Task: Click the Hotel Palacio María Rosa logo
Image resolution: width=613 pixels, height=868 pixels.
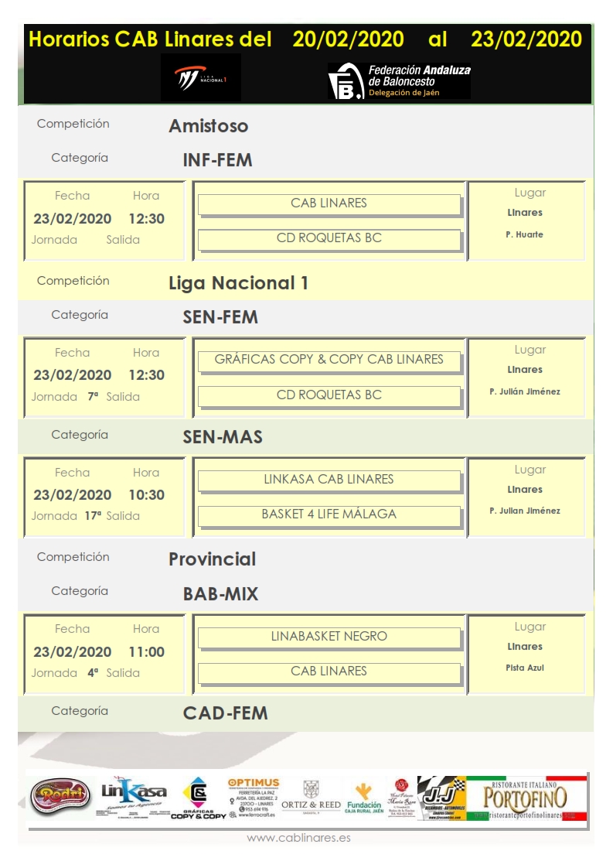Action: pos(401,797)
